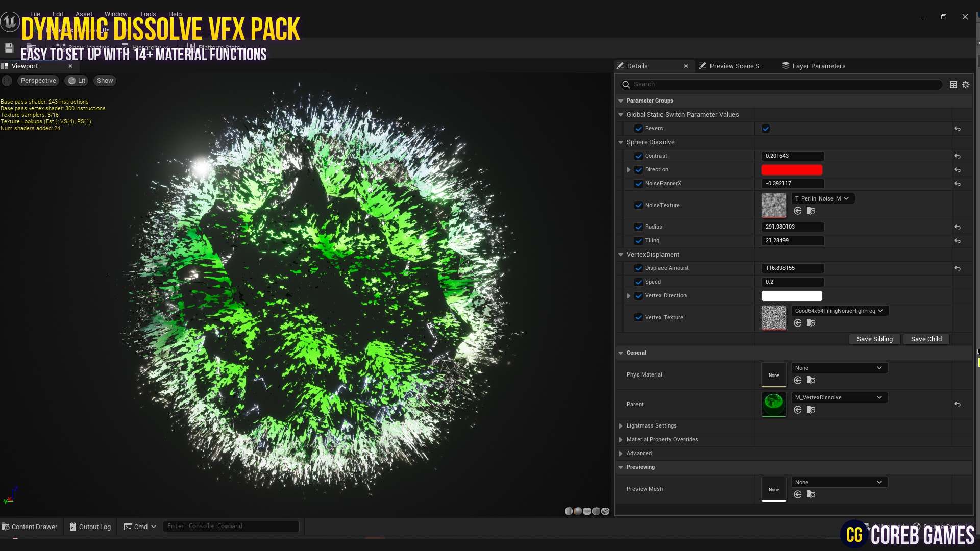Click the red Direction color swatch

click(792, 169)
